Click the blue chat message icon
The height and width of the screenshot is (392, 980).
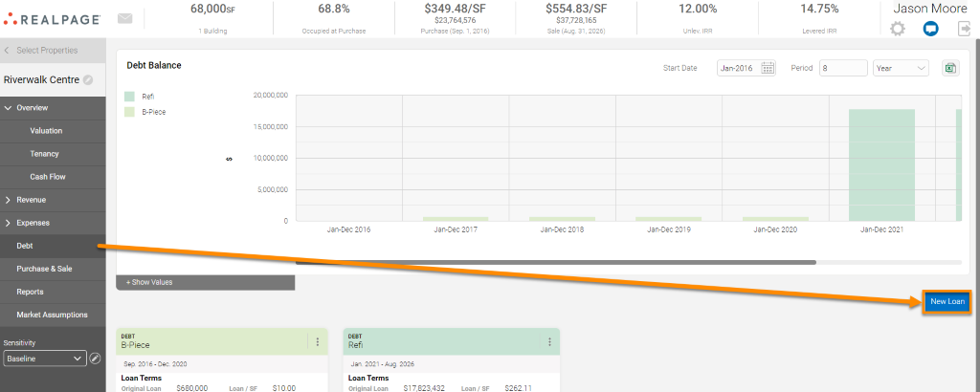tap(929, 29)
